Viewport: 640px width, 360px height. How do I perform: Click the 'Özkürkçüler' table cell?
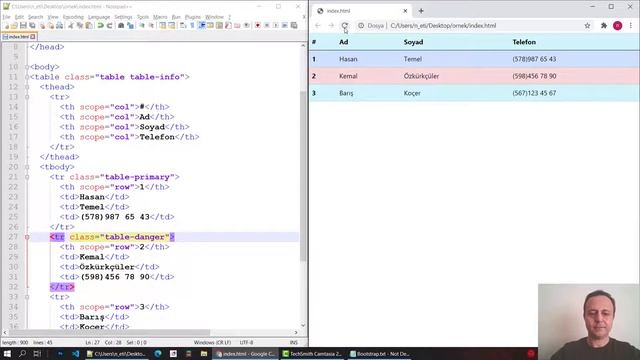tap(421, 76)
